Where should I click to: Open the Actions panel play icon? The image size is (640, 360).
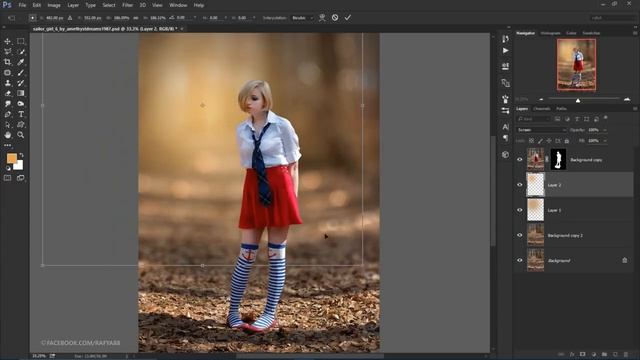point(505,51)
